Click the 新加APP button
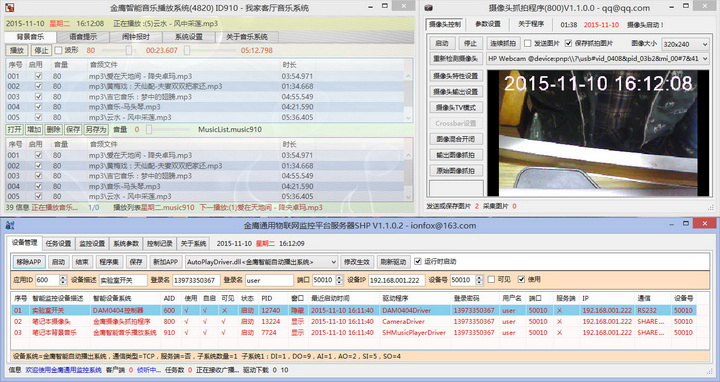720x382 pixels. [165, 262]
